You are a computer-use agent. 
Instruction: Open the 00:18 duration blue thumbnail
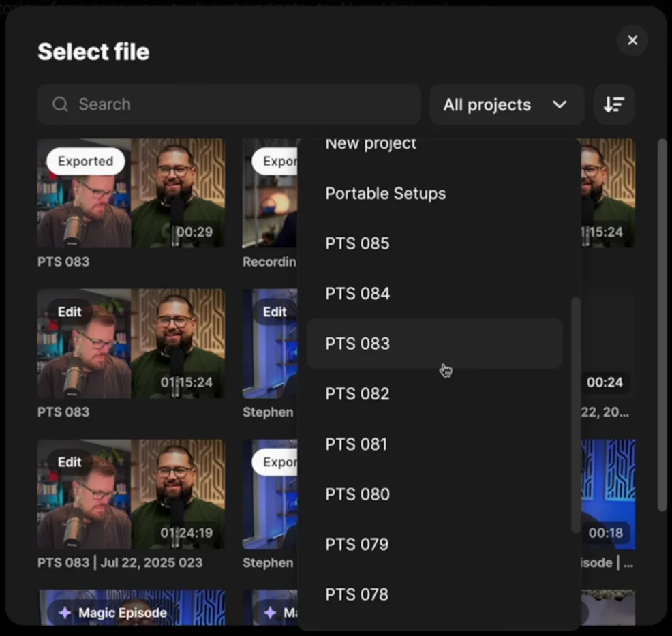(608, 494)
